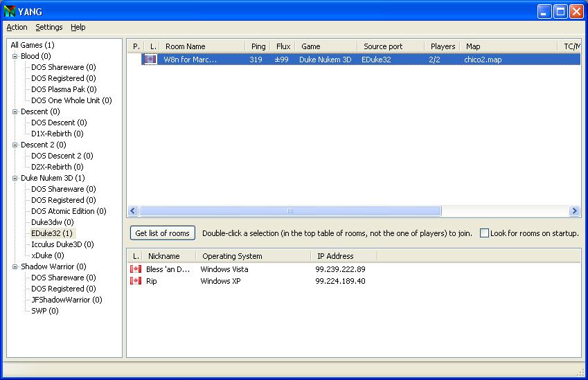Click the flag icon in W8n for Marc room row
The width and height of the screenshot is (588, 380).
coord(150,60)
